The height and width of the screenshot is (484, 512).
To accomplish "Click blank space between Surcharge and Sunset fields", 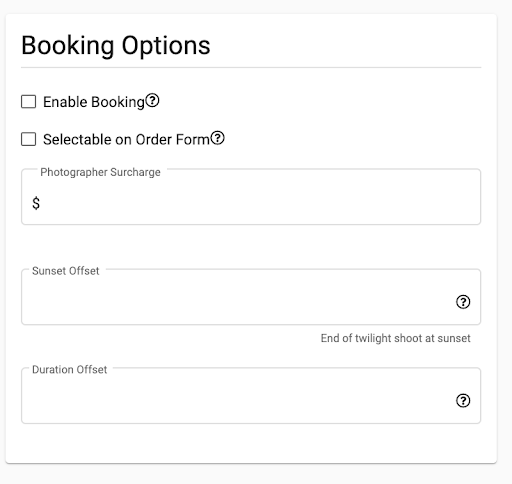I will (251, 247).
